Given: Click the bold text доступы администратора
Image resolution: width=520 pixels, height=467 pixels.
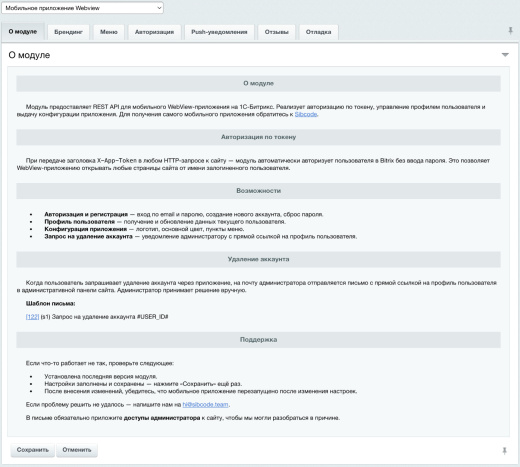Looking at the screenshot, I should (162, 418).
